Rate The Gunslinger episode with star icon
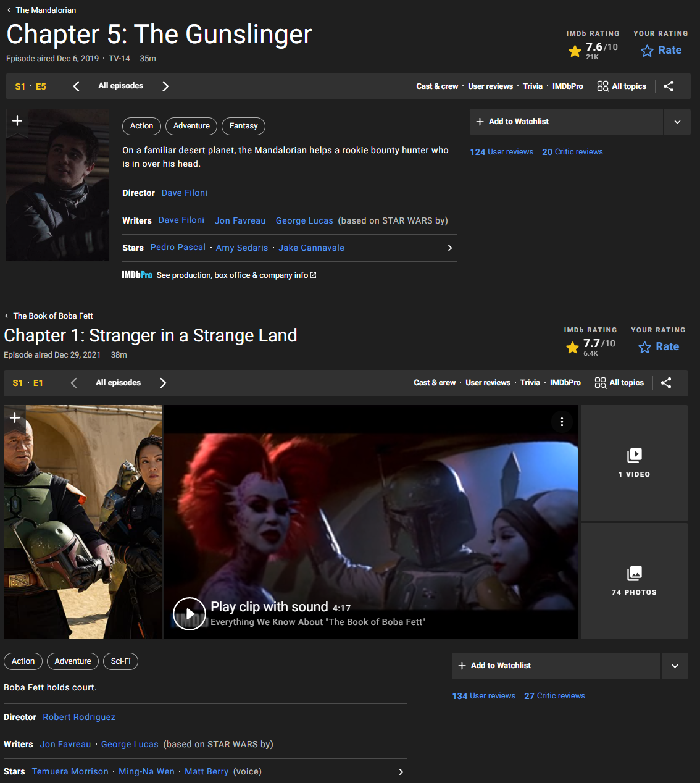This screenshot has width=700, height=783. click(x=661, y=51)
